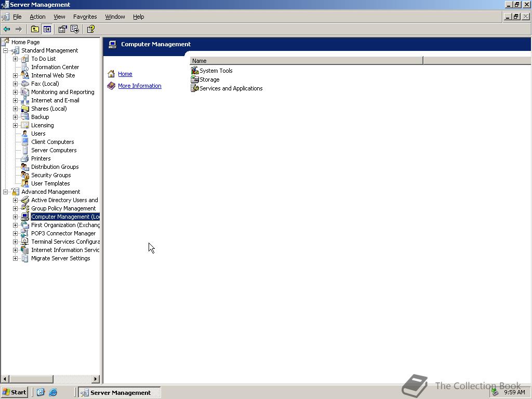Click the taskbar clock showing 9:59 AM
This screenshot has width=532, height=399.
514,392
